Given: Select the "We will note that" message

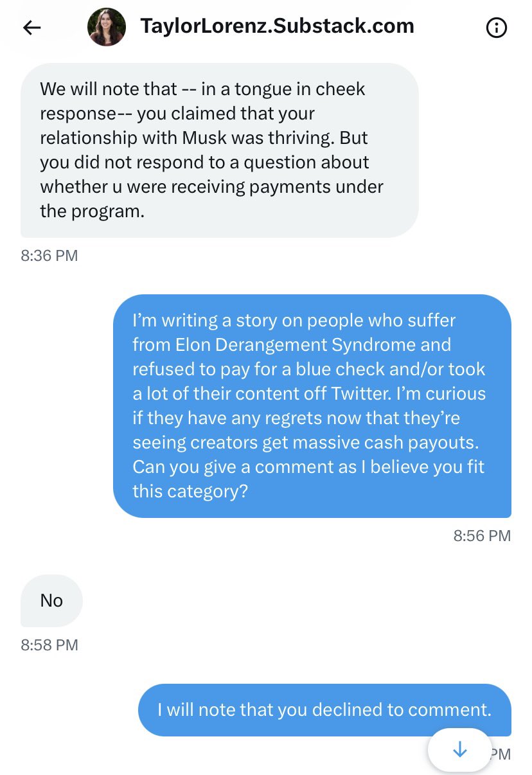Looking at the screenshot, I should pyautogui.click(x=220, y=150).
